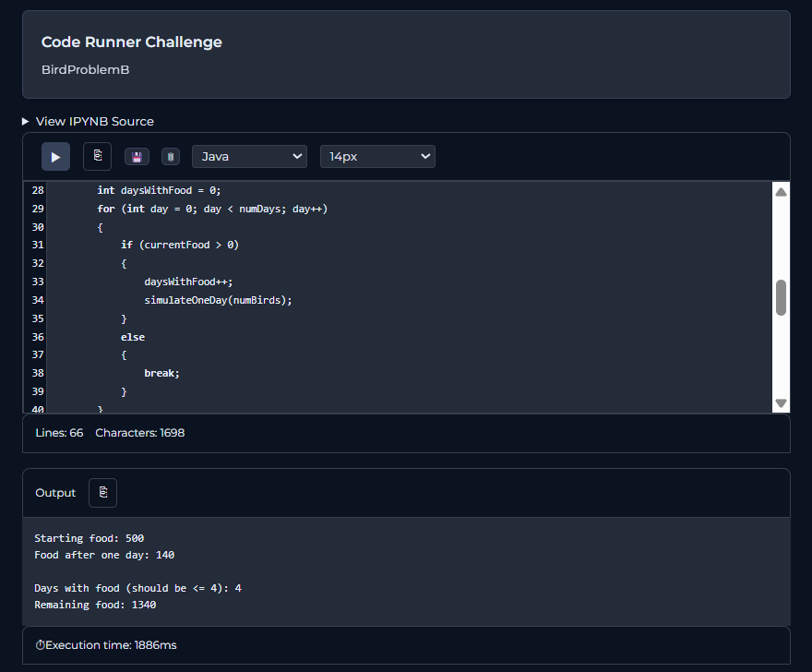Image resolution: width=812 pixels, height=672 pixels.
Task: Click the Remaining food output line
Action: (95, 606)
